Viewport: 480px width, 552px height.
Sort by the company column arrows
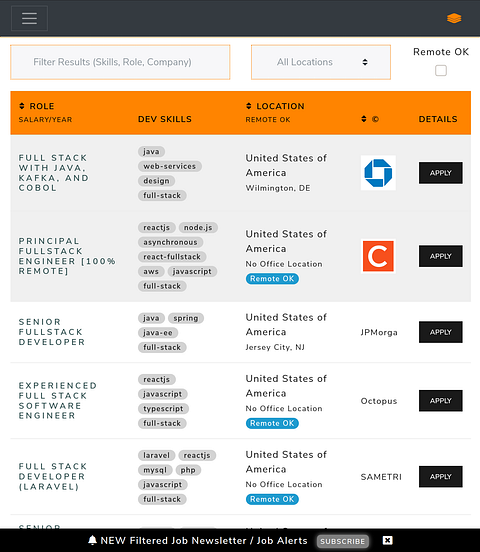(x=364, y=119)
